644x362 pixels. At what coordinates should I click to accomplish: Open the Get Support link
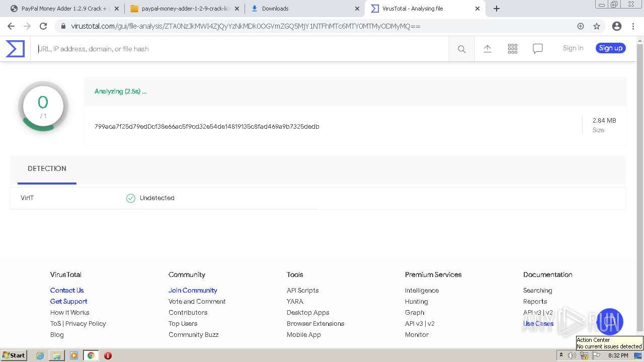(x=68, y=302)
